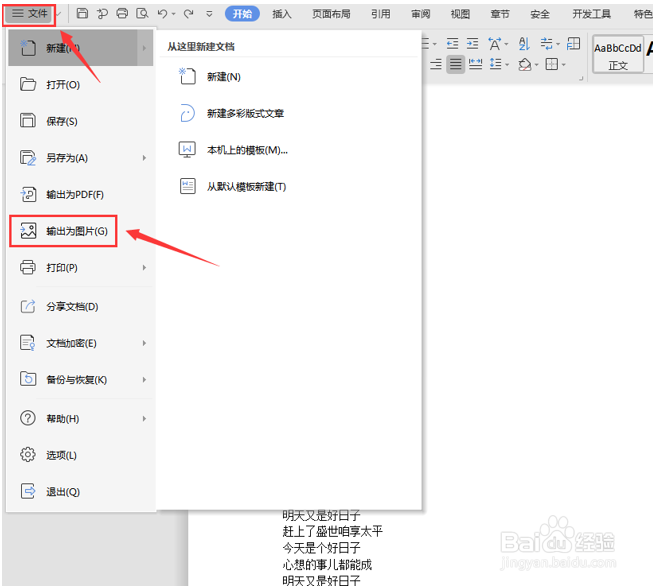The width and height of the screenshot is (653, 586).
Task: Open the 视图 ribbon tab
Action: click(460, 14)
